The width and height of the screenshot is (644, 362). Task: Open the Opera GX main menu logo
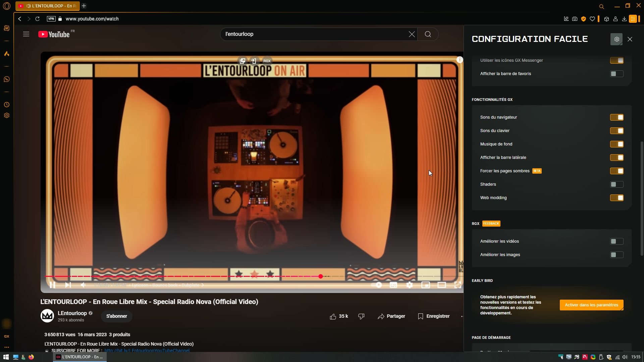(x=6, y=6)
